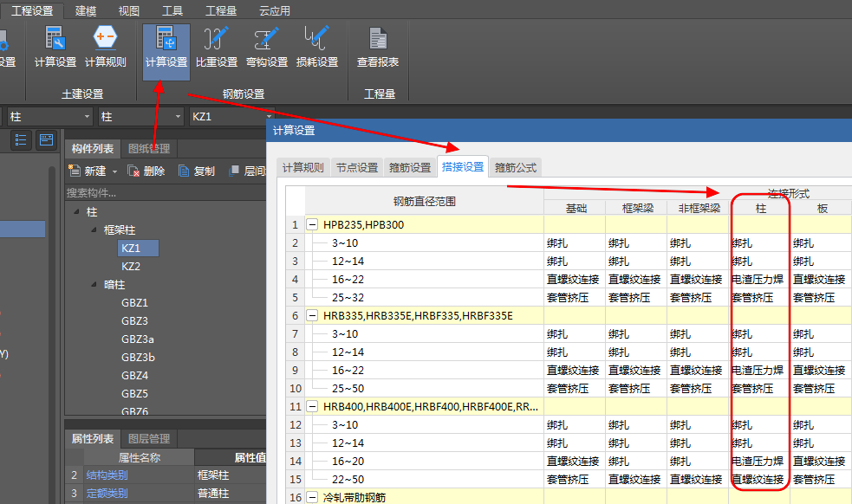Viewport: 852px width, 504px height.
Task: Switch to 工具 ribbon tab
Action: (x=172, y=11)
